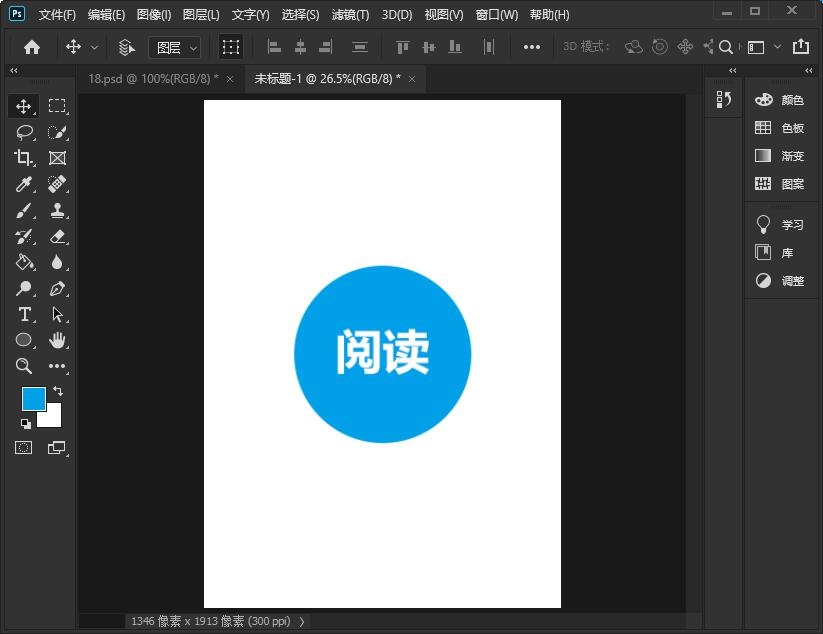Screen dimensions: 823x634
Task: Click the blue foreground color swatch
Action: pos(33,397)
